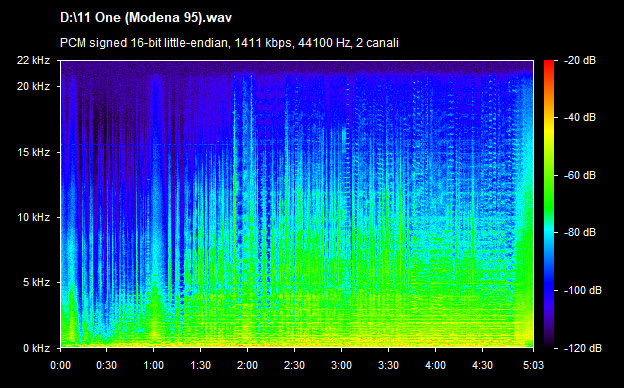Screen dimensions: 624x388
Task: Click the '22 kHz' frequency axis label
Action: 33,60
